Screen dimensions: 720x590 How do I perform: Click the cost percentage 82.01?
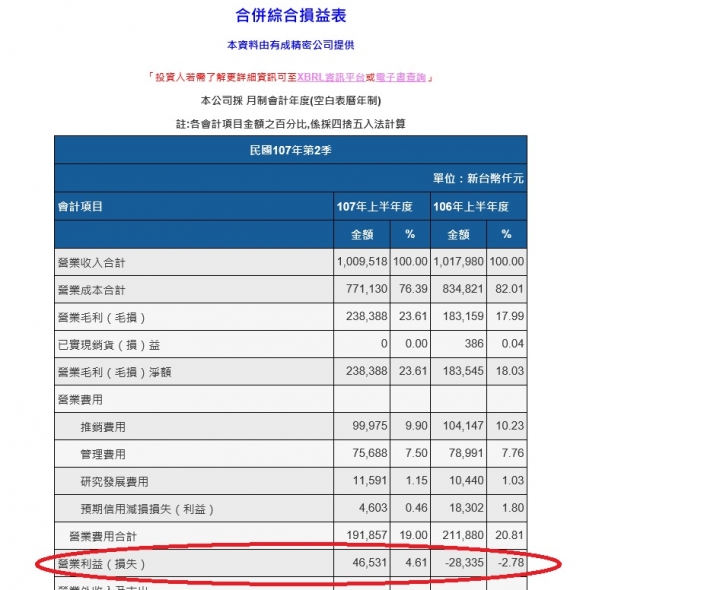510,289
